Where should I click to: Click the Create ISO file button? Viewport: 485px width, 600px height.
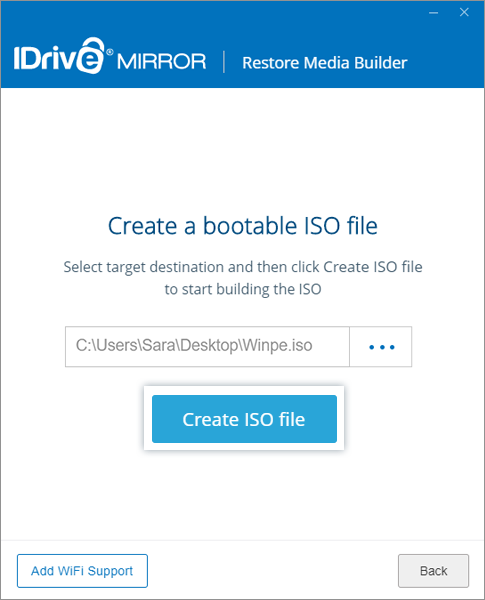[244, 419]
